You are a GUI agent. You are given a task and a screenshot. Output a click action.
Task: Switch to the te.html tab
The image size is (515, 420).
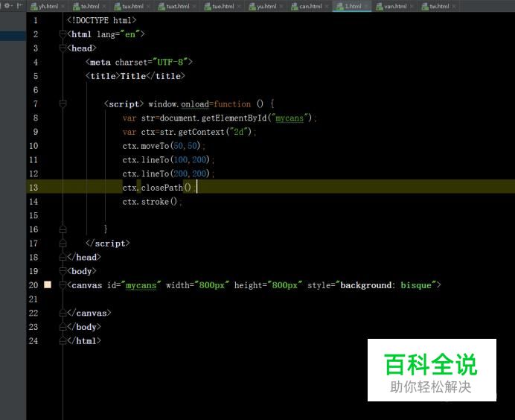click(90, 6)
